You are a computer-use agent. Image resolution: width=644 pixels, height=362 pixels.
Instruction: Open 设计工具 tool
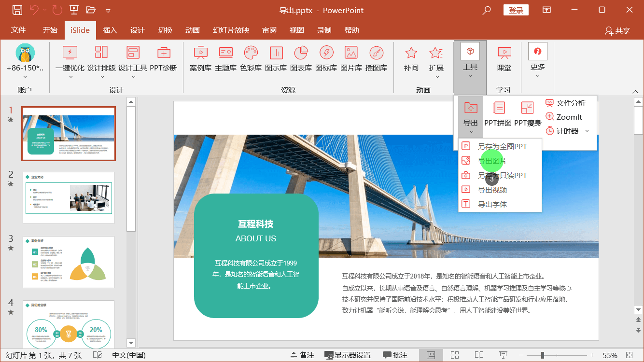[x=133, y=61]
